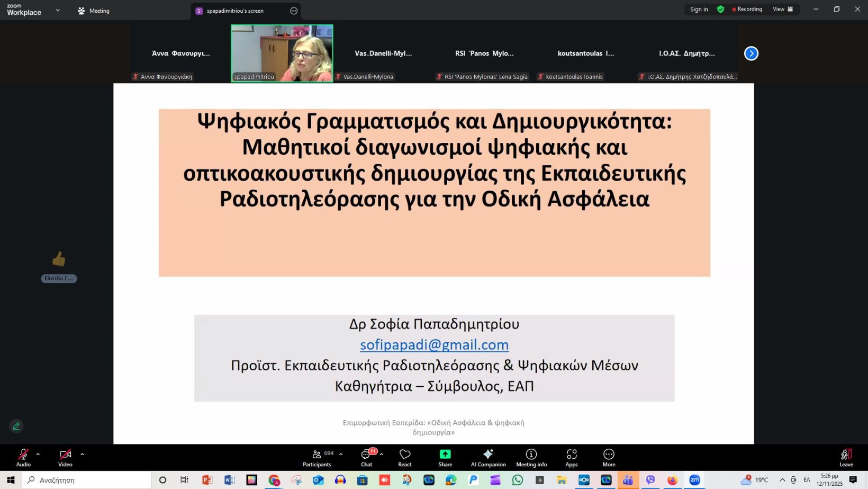Show next participants with blue arrow

pos(751,54)
